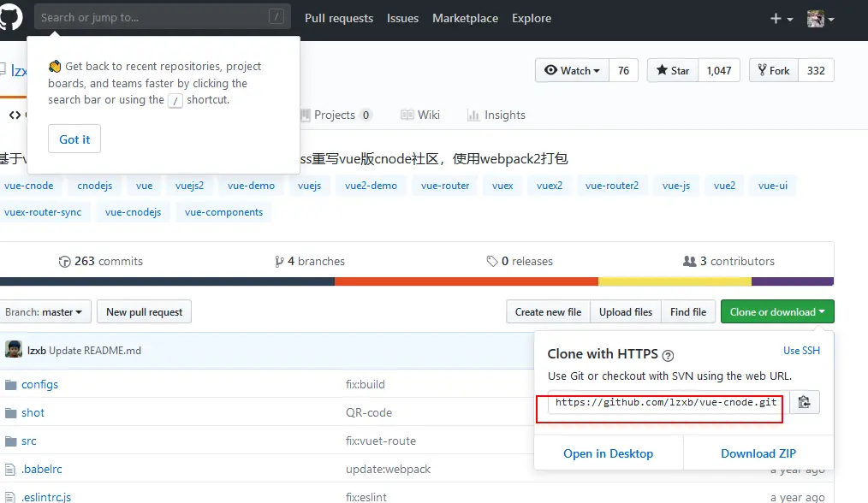View the 4 branches list
This screenshot has width=868, height=503.
pyautogui.click(x=309, y=261)
